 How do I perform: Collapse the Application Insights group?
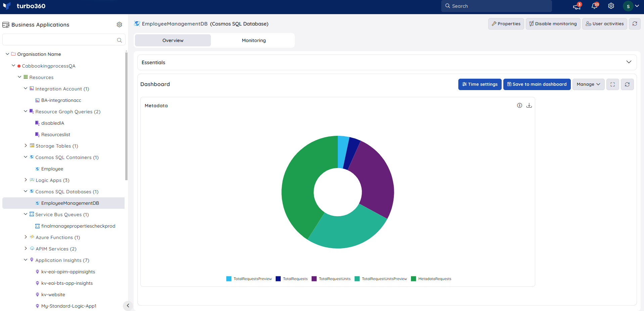(x=26, y=260)
